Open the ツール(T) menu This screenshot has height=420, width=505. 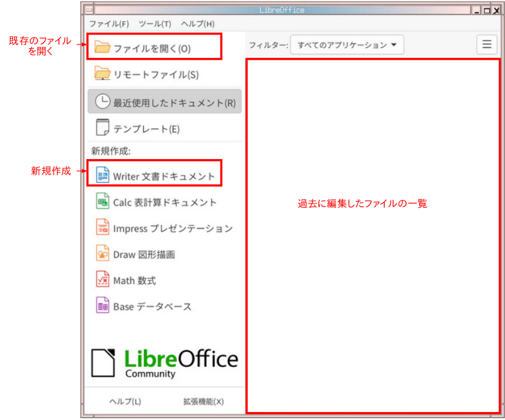pos(155,24)
